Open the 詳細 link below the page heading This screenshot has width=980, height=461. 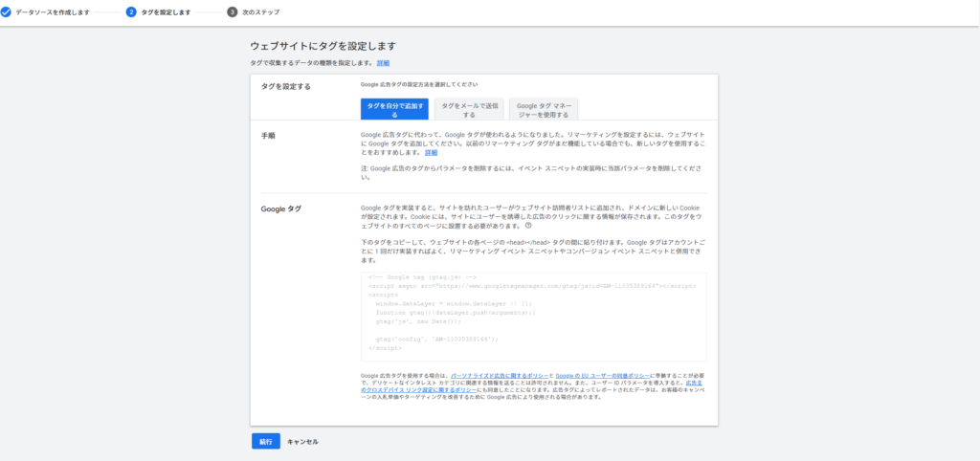point(383,63)
